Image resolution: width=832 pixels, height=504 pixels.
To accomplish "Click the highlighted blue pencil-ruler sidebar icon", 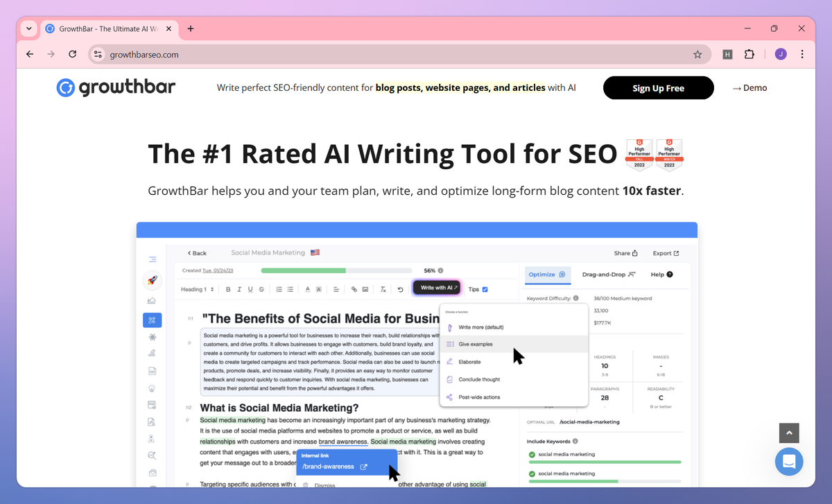I will coord(152,320).
